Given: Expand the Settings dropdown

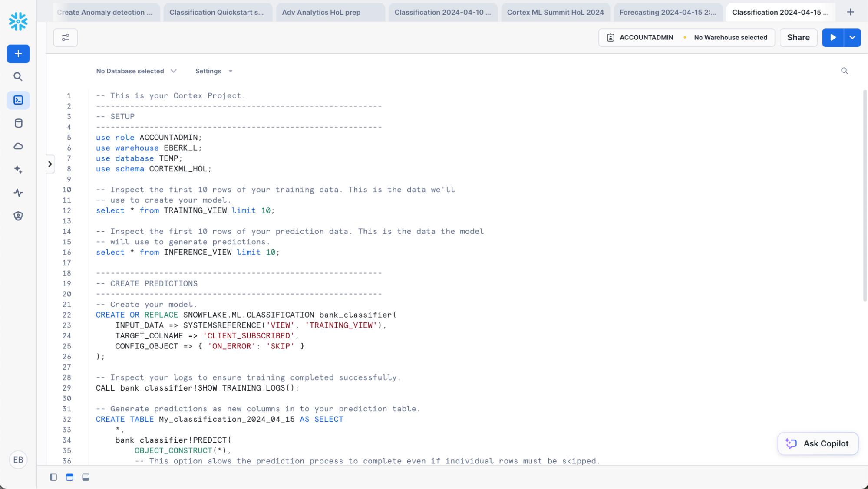Looking at the screenshot, I should coord(214,71).
